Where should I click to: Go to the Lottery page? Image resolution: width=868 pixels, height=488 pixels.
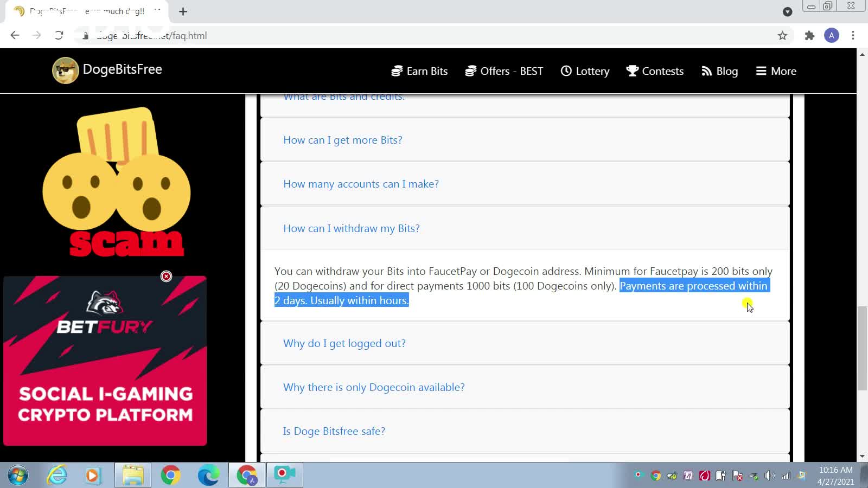pyautogui.click(x=585, y=71)
